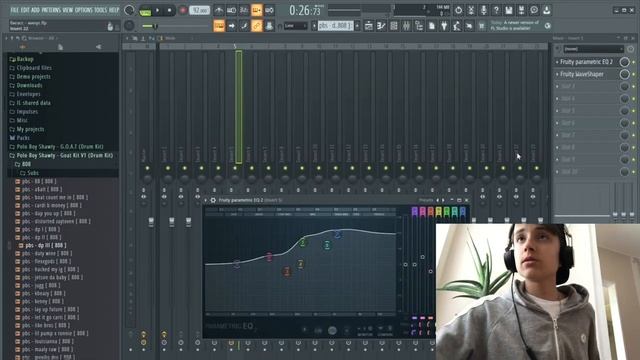Open the Browser view icon
The width and height of the screenshot is (640, 360).
[419, 26]
